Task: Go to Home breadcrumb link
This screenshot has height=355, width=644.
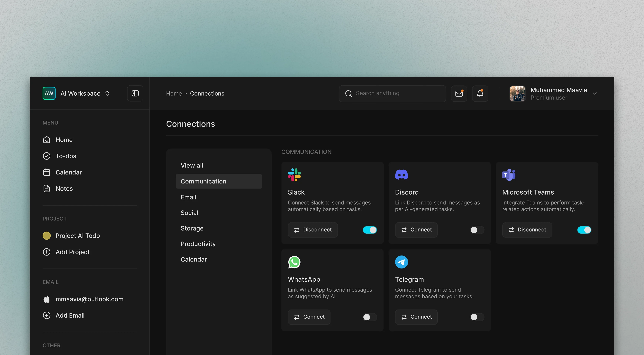Action: click(174, 94)
